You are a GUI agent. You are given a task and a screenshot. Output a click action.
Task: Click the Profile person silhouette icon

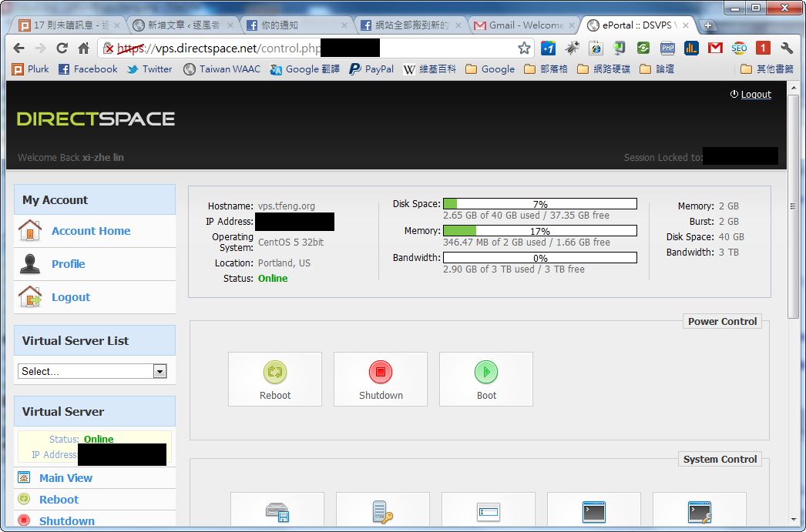(30, 263)
